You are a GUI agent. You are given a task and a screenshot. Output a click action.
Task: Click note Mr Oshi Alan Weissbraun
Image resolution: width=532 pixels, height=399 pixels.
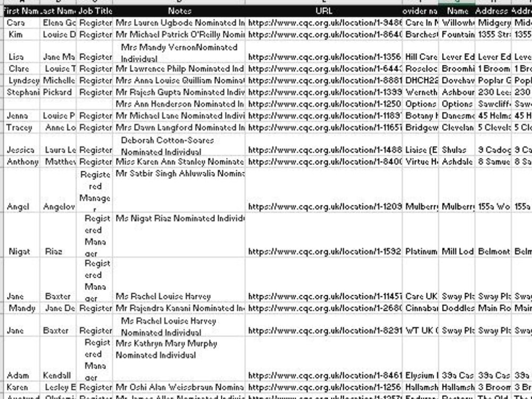pos(179,387)
